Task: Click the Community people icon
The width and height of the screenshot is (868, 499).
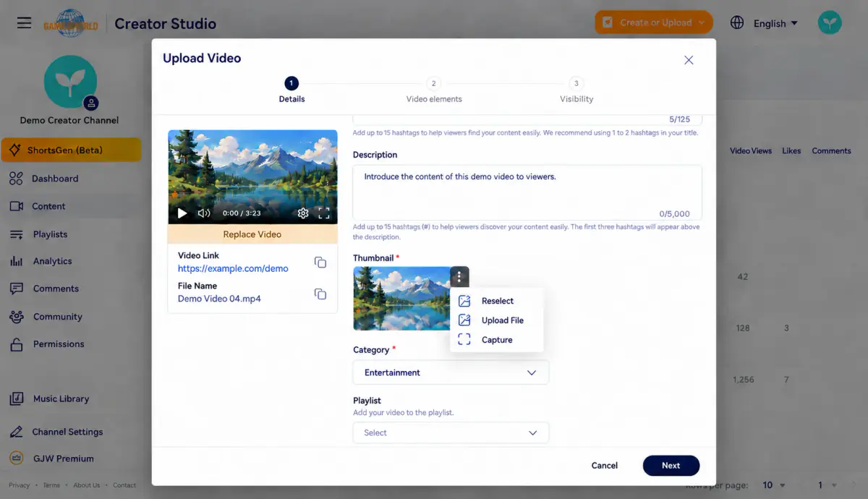Action: click(x=17, y=317)
